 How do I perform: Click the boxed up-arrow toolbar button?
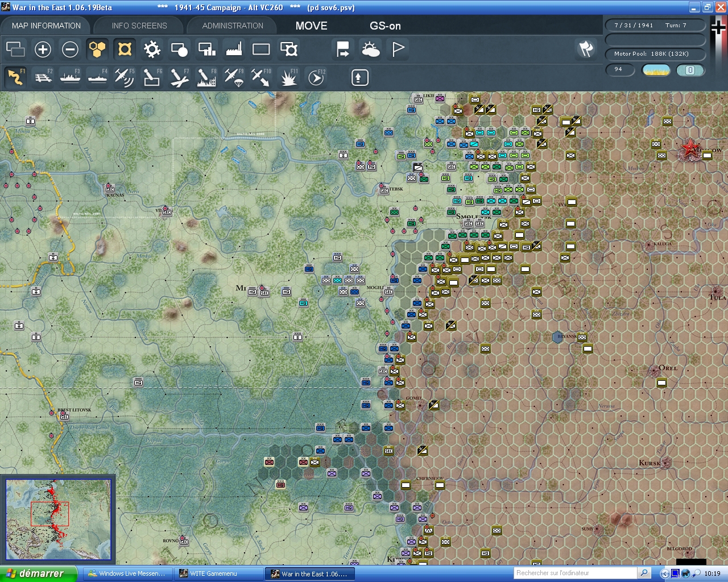[x=359, y=77]
